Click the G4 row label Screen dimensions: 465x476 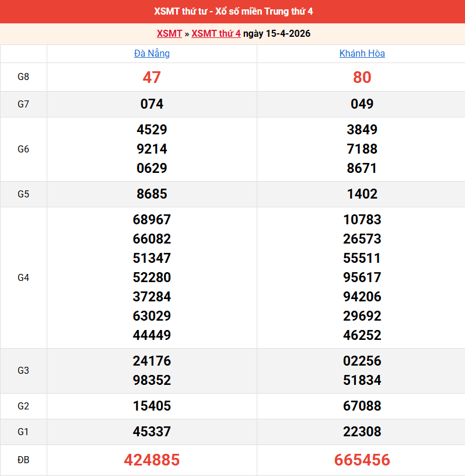click(x=23, y=277)
